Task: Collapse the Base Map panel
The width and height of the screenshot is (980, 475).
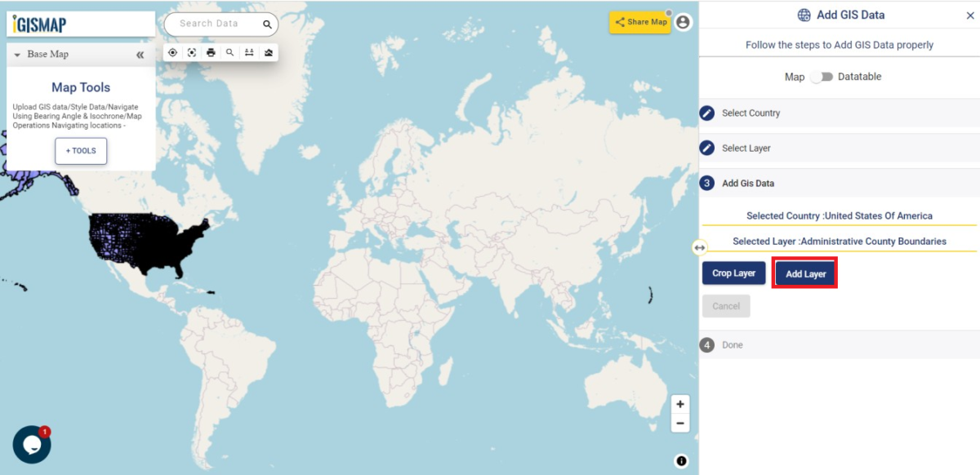Action: tap(140, 55)
